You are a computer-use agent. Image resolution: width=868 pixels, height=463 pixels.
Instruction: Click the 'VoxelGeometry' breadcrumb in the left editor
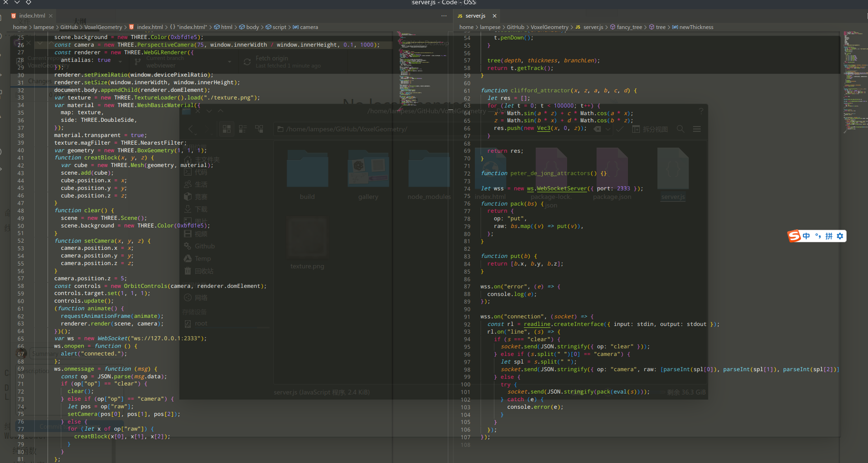click(103, 27)
